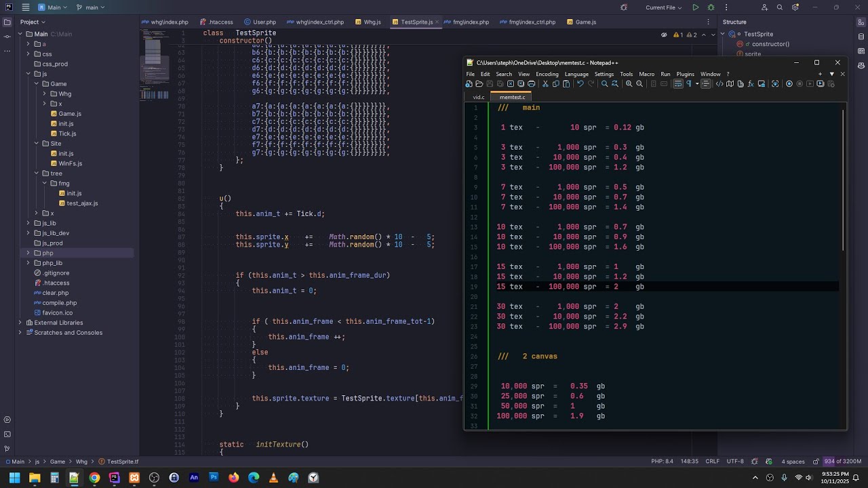Select the vid.c tab in Notepad++

(x=478, y=97)
